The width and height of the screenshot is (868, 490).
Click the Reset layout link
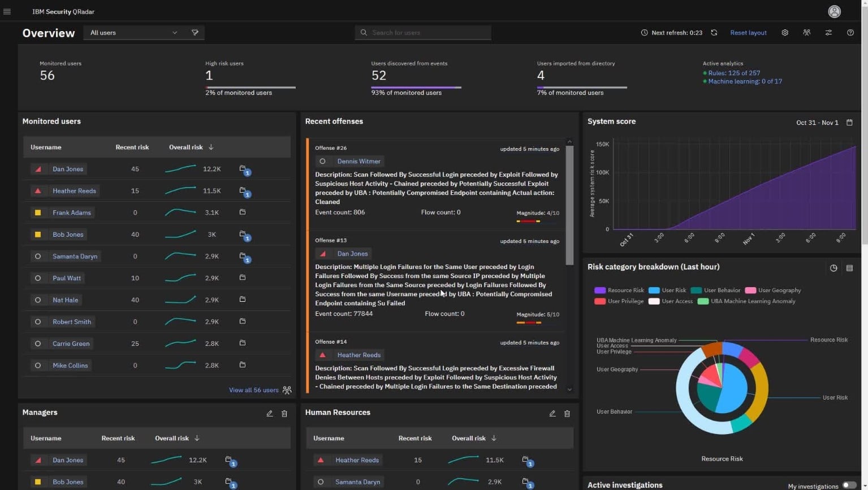[748, 33]
